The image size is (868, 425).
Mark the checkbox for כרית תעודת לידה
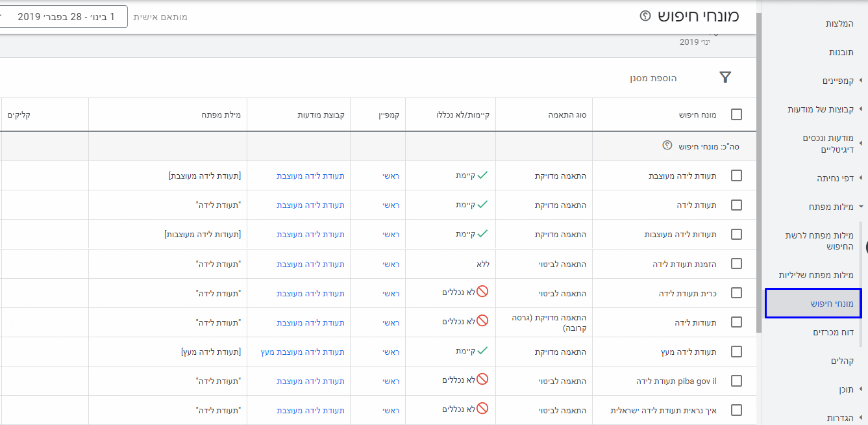tap(736, 293)
